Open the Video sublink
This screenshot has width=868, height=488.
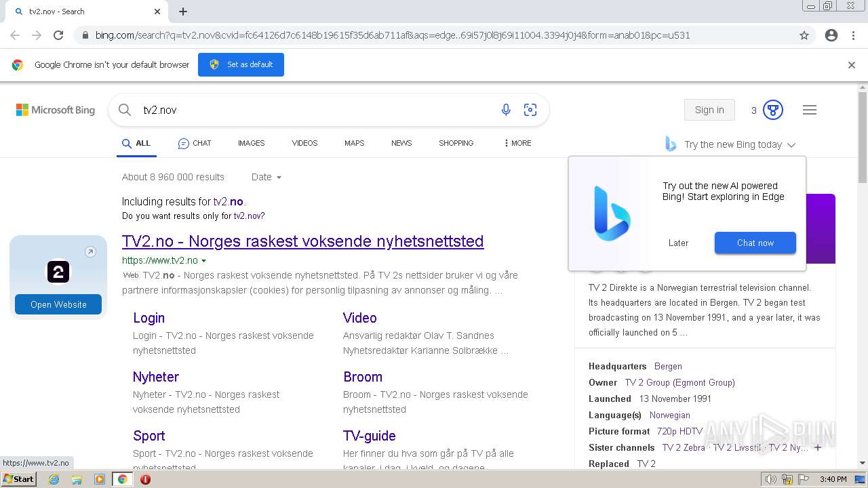pos(359,318)
